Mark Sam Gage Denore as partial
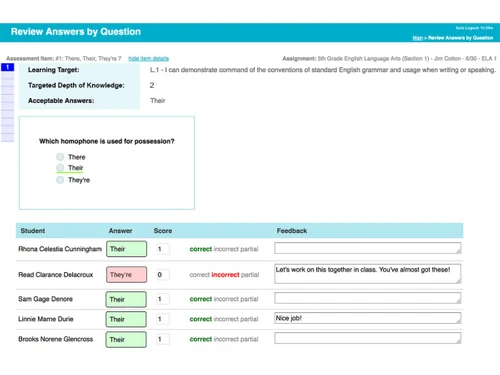500x375 pixels. click(x=249, y=299)
